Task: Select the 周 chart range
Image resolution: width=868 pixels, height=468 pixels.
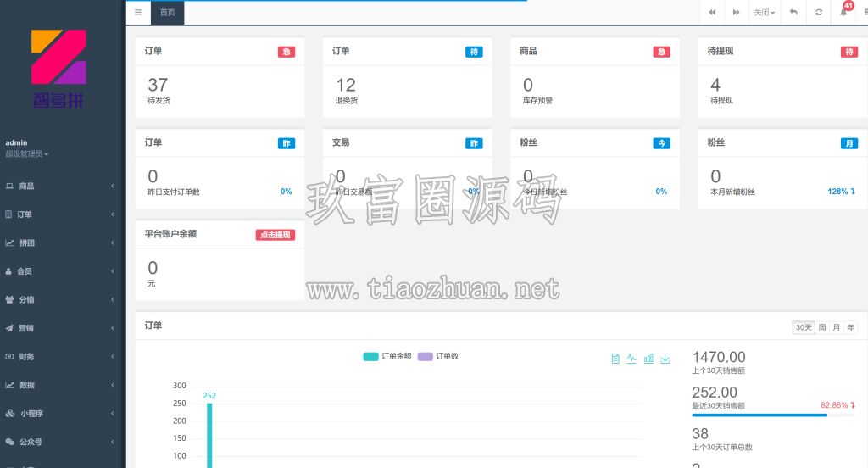Action: point(822,327)
